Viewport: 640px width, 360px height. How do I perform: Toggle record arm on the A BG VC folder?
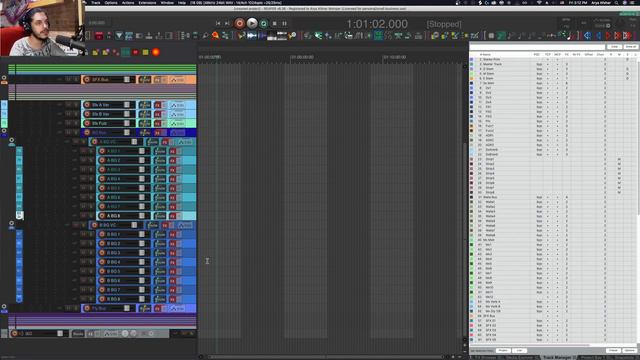(x=94, y=142)
